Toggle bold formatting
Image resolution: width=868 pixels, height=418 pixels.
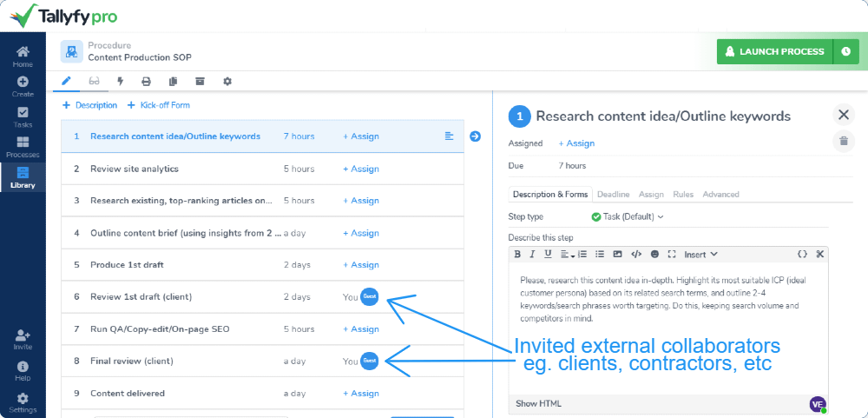click(x=517, y=255)
